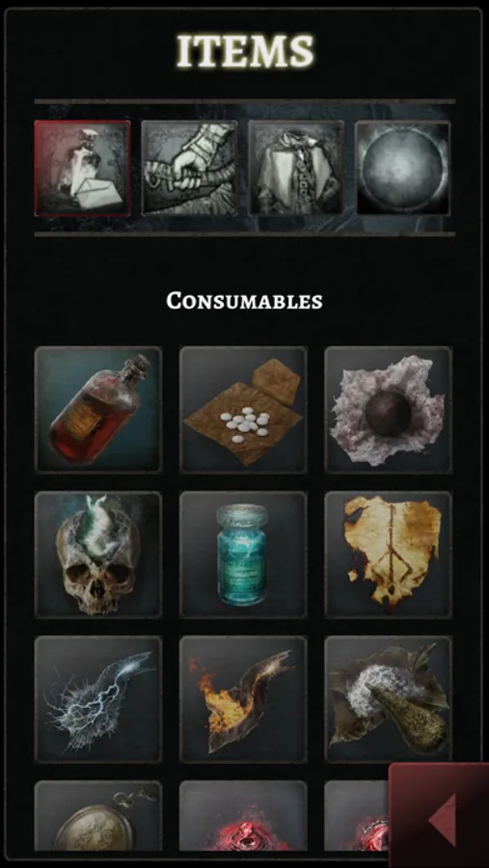The image size is (489, 868).
Task: Switch to the round stone category tab
Action: (402, 168)
